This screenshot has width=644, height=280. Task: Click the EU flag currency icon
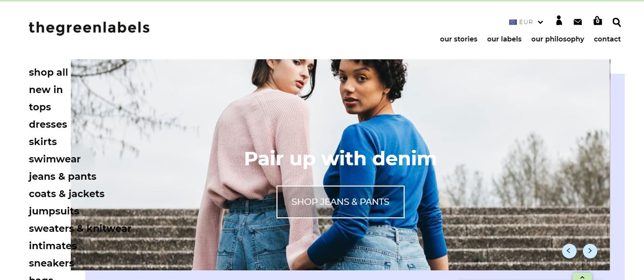513,22
